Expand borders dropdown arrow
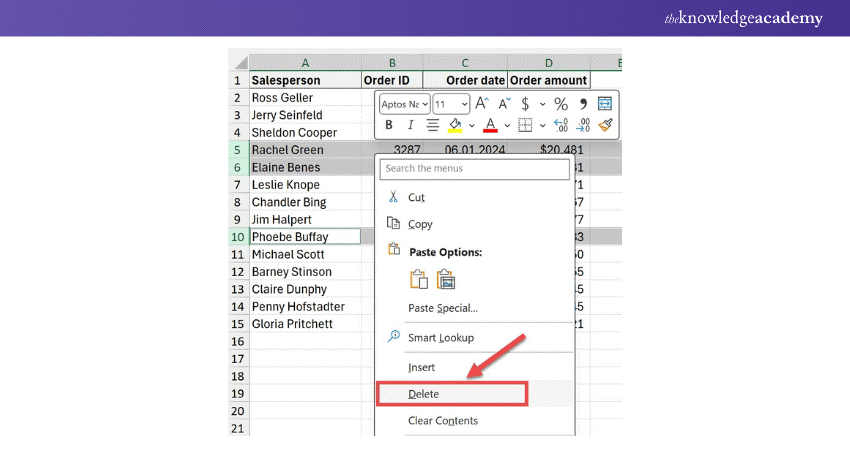This screenshot has width=850, height=450. click(542, 126)
